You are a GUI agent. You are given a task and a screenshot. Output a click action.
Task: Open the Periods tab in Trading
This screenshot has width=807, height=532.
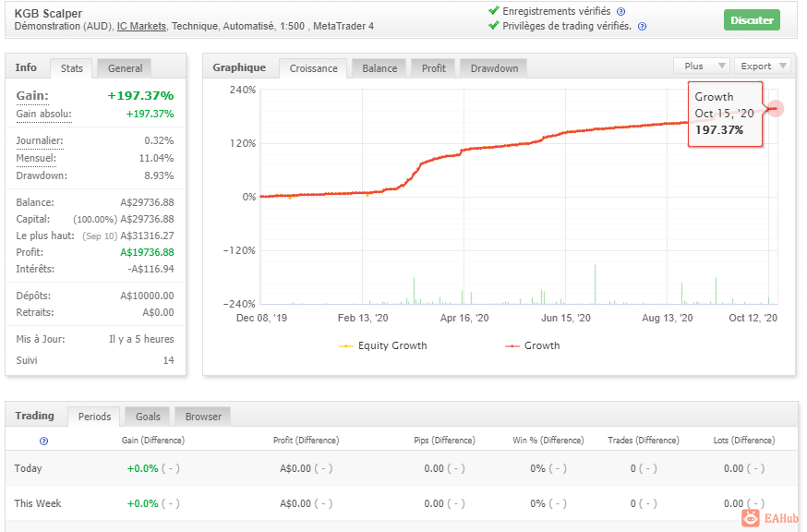click(x=94, y=417)
